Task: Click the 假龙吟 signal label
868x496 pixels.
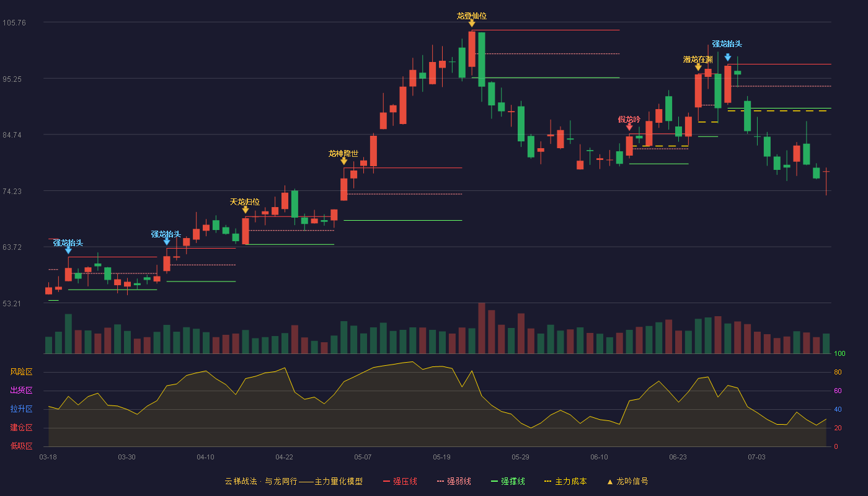Action: [629, 120]
